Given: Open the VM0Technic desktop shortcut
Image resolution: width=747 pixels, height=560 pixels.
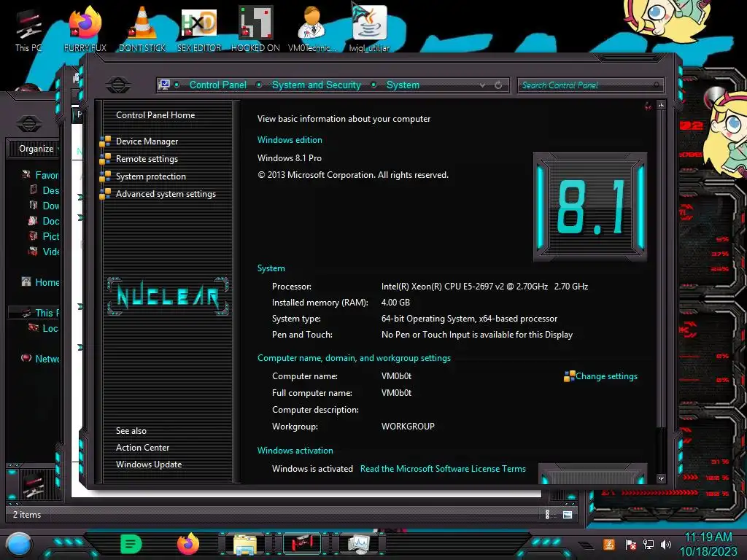Looking at the screenshot, I should point(312,28).
